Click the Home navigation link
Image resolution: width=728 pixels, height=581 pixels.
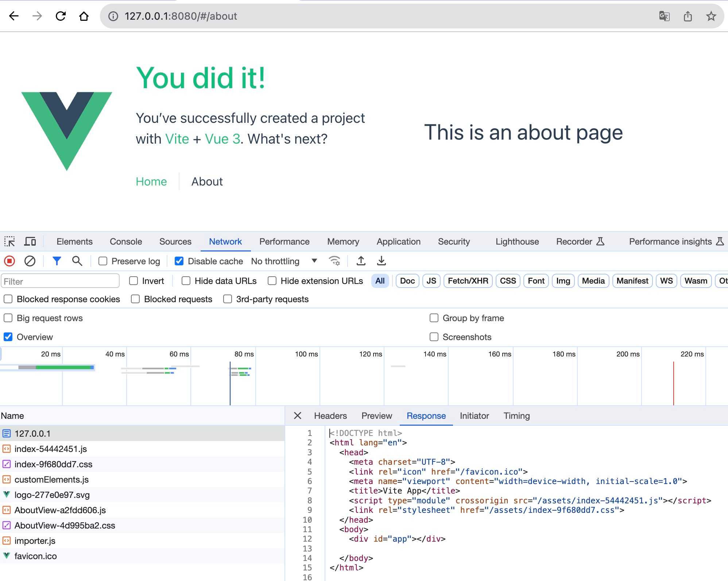tap(151, 181)
